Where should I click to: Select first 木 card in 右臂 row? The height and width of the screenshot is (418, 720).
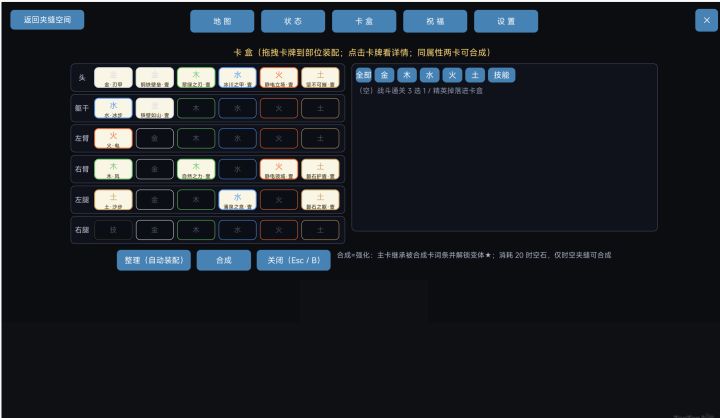click(113, 169)
